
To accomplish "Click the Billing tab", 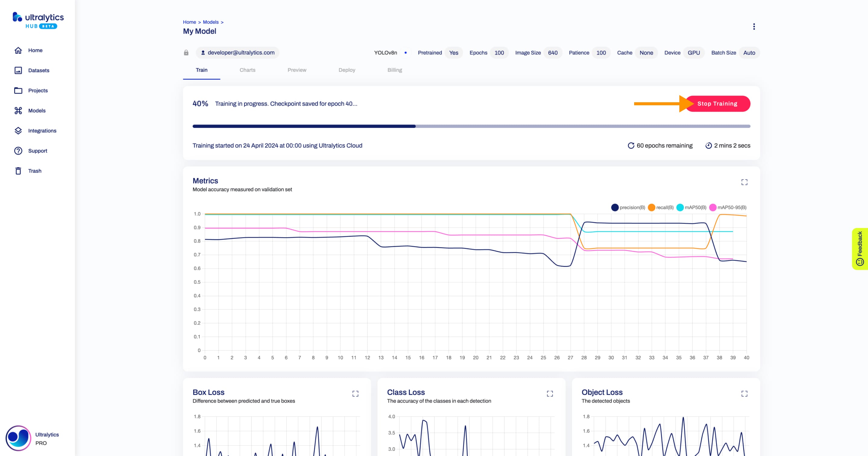I will click(394, 70).
